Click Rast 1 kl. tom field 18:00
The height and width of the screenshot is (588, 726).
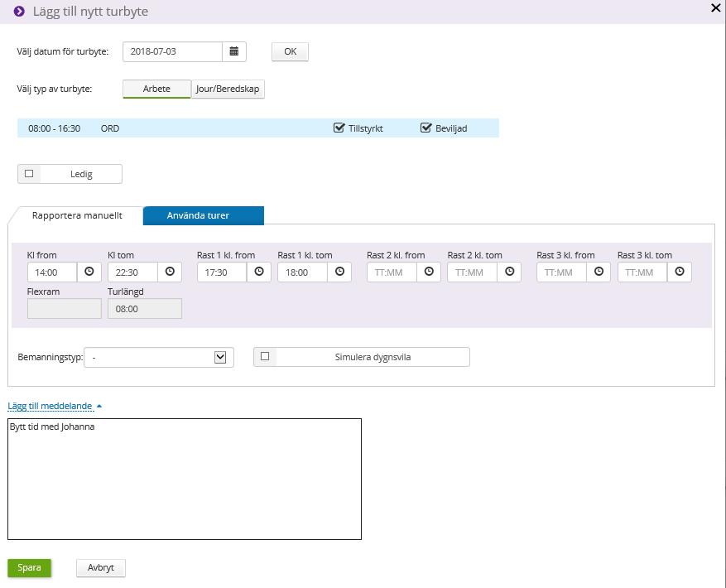(302, 272)
